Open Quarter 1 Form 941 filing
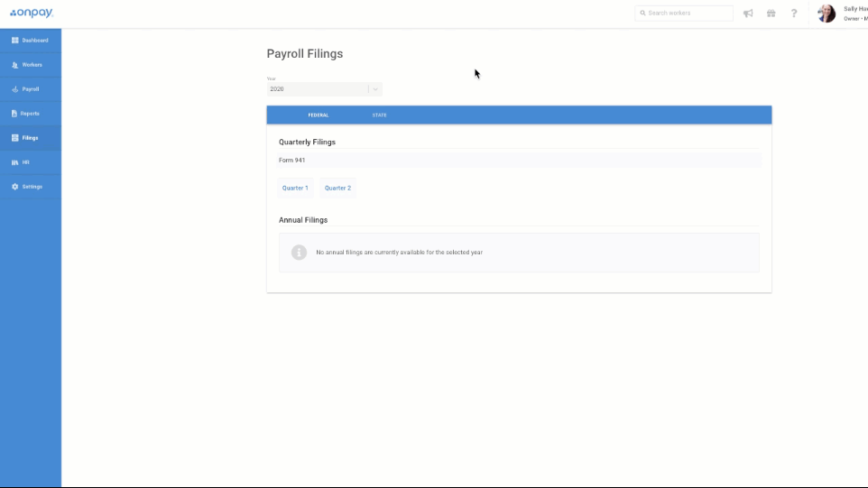 click(x=295, y=189)
